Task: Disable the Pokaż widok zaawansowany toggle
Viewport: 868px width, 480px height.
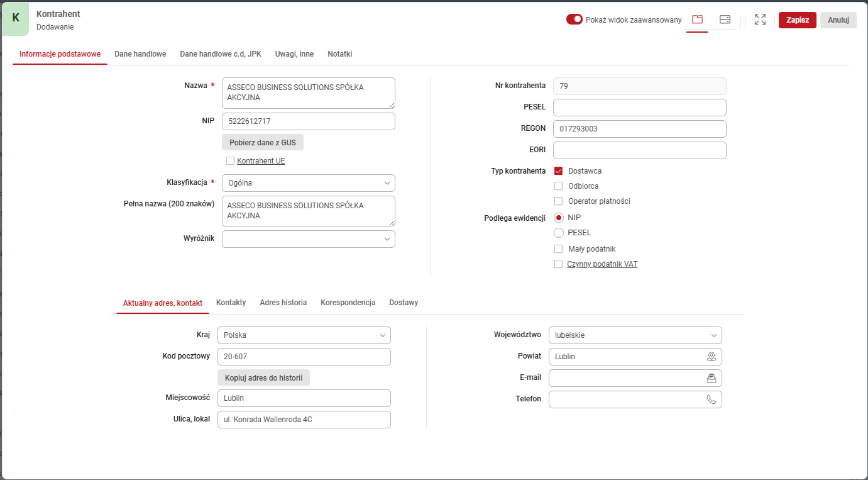Action: [574, 20]
